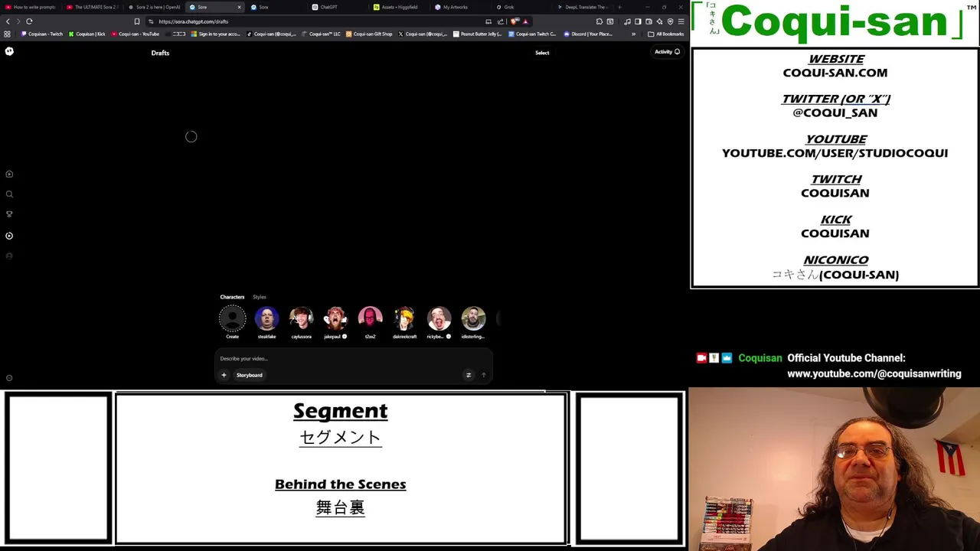Submit prompt with the up-arrow icon
The image size is (980, 551).
point(483,375)
